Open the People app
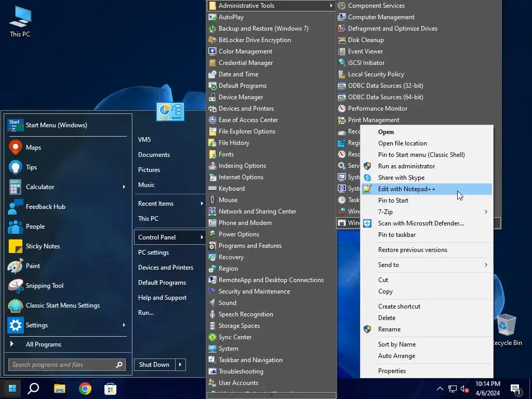 tap(67, 227)
